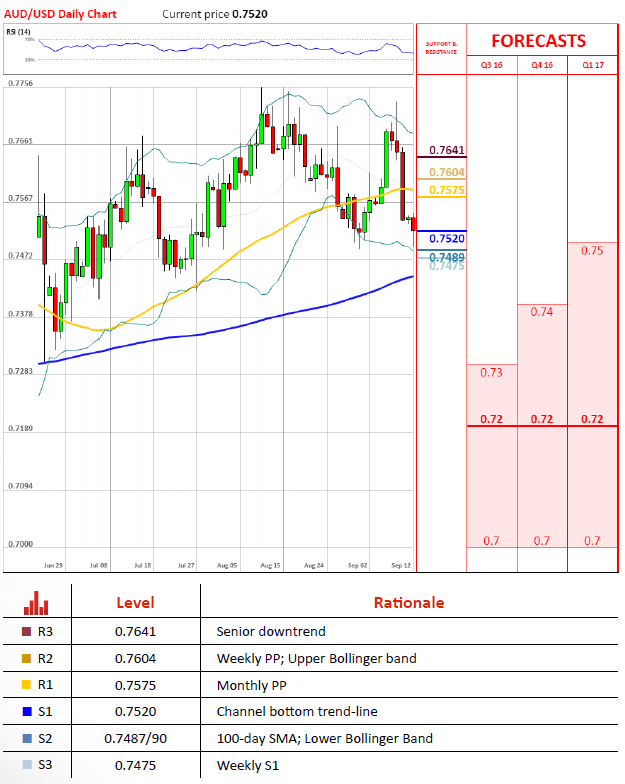Click the Aug 15 date on the x-axis
The height and width of the screenshot is (784, 625).
(x=271, y=565)
